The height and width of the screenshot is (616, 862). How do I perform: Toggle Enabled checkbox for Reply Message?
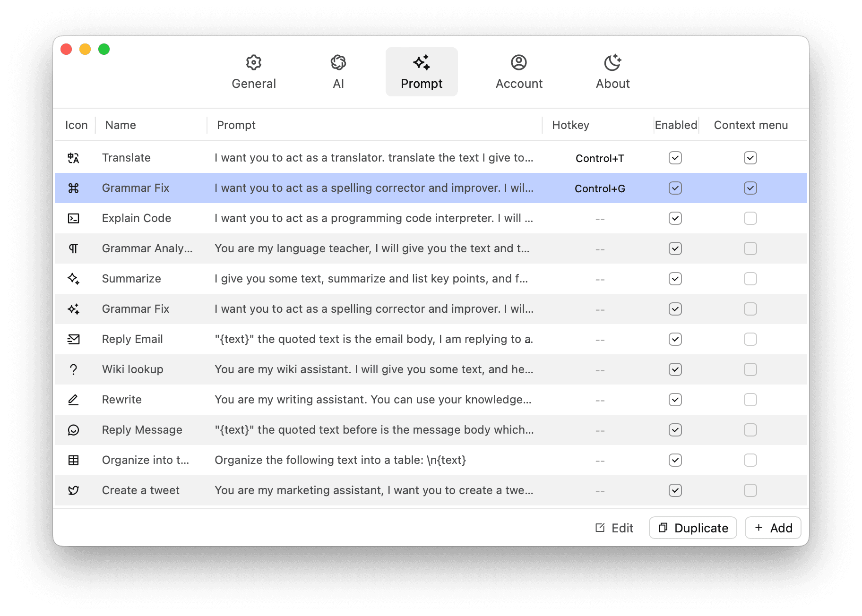coord(675,430)
